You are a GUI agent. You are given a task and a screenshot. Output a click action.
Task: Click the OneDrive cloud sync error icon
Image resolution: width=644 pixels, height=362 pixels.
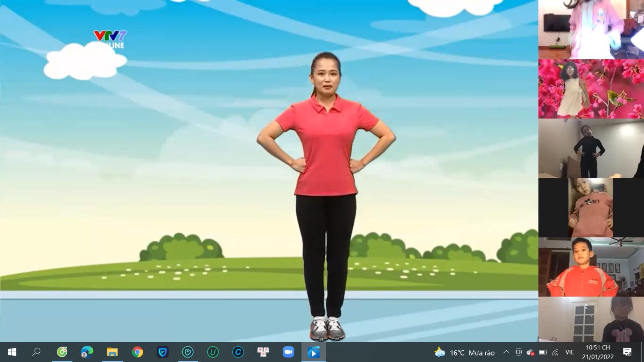[x=530, y=353]
